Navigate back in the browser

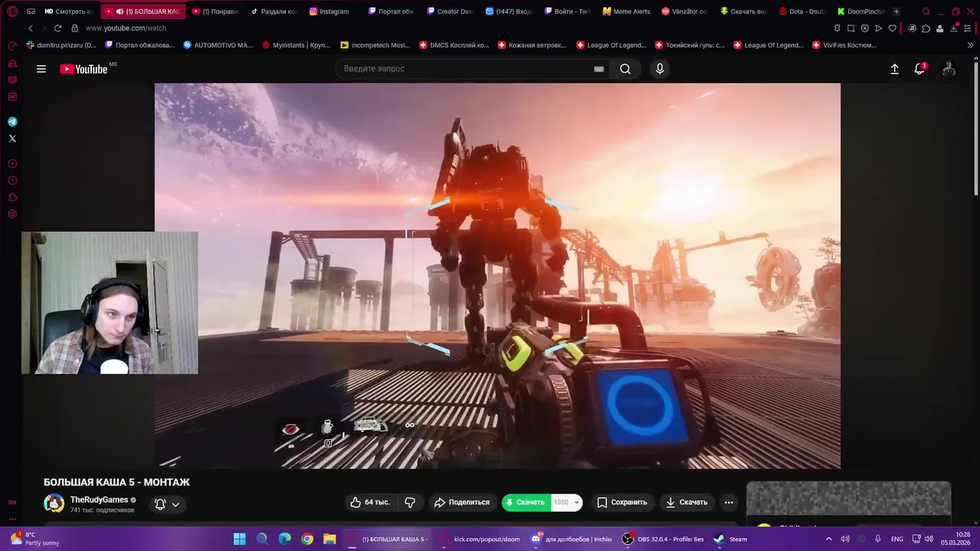(x=31, y=28)
